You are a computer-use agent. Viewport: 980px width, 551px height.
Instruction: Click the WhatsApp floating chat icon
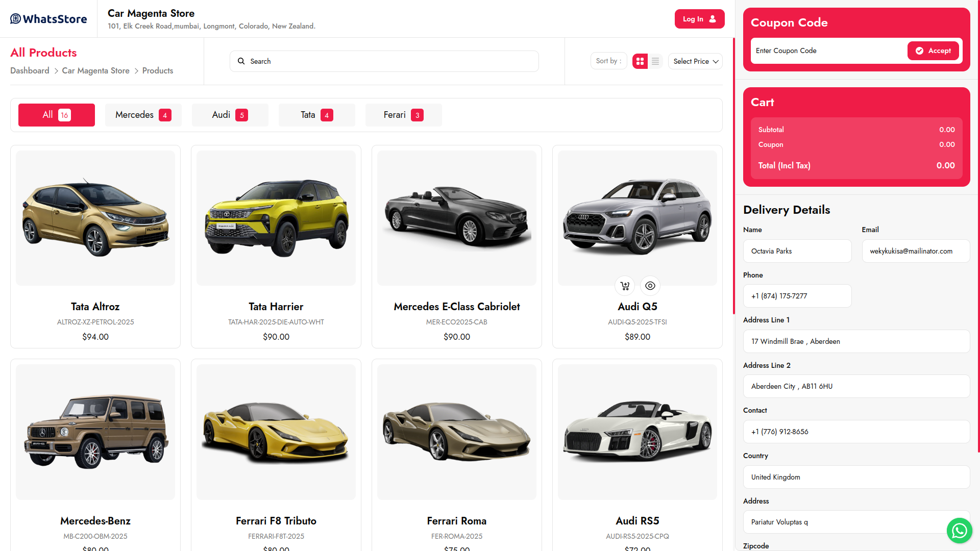[x=959, y=531]
